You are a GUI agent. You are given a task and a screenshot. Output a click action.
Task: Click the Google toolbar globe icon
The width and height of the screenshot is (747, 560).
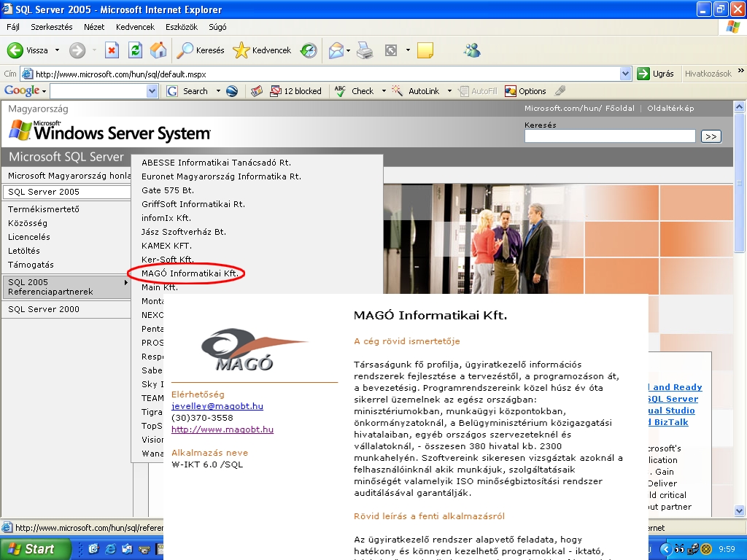click(x=232, y=91)
